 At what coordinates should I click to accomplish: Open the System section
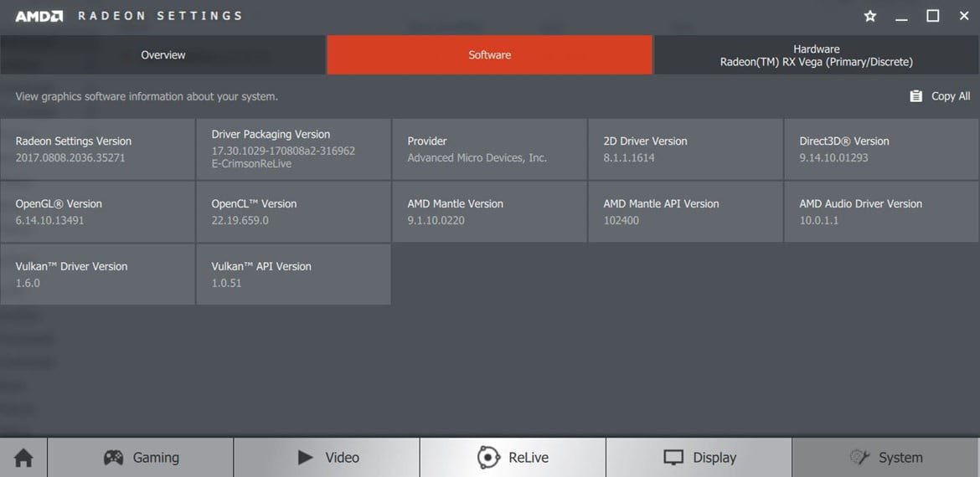[885, 458]
